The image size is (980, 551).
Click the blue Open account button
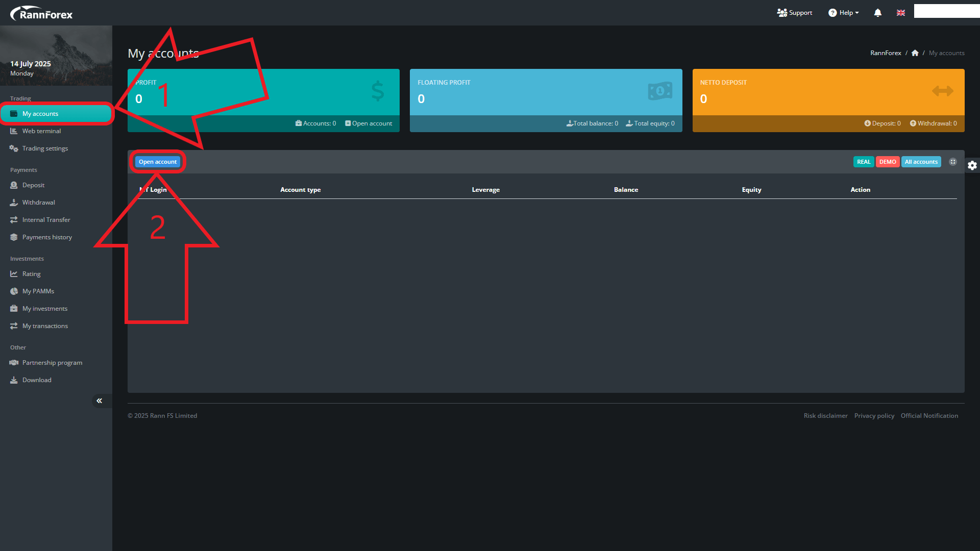pyautogui.click(x=158, y=162)
